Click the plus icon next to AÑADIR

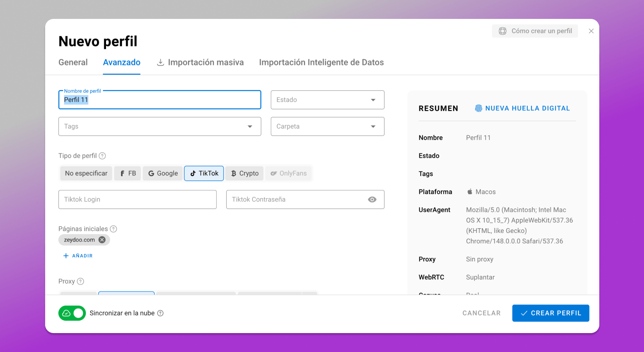pyautogui.click(x=66, y=256)
